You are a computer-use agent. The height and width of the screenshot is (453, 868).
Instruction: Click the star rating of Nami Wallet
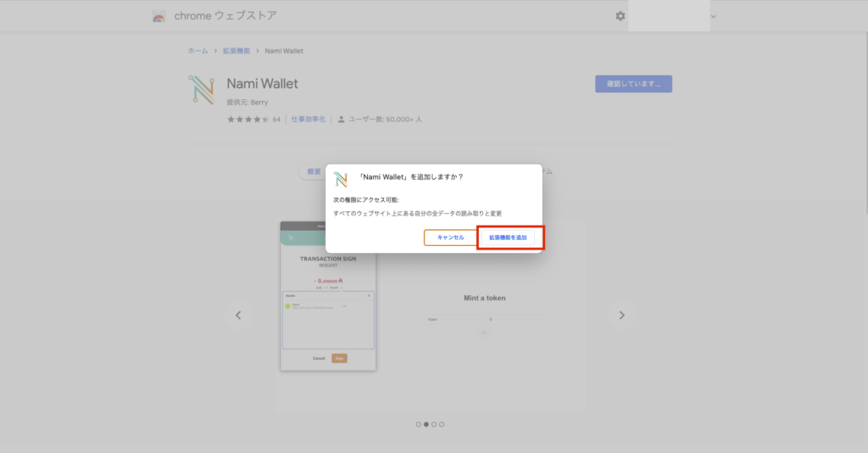[x=248, y=119]
